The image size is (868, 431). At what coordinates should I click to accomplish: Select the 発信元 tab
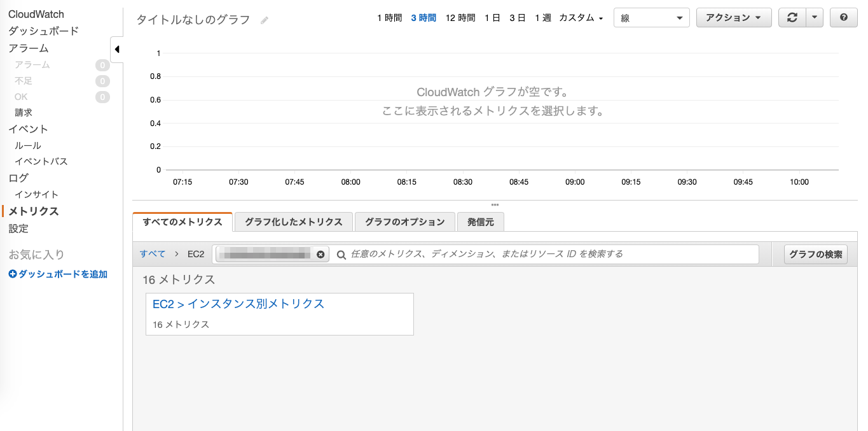click(x=480, y=222)
